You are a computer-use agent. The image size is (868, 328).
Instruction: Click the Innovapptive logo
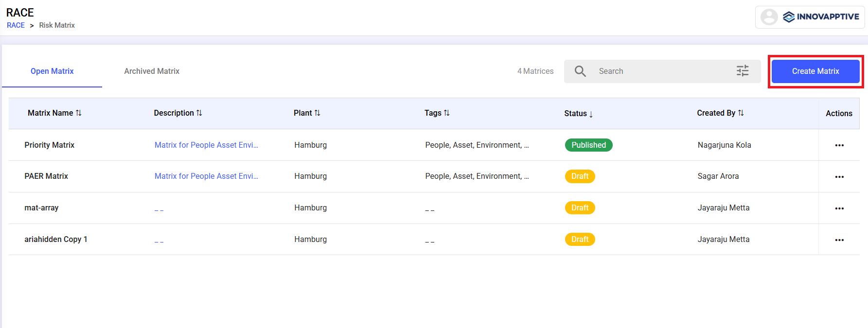pos(821,17)
